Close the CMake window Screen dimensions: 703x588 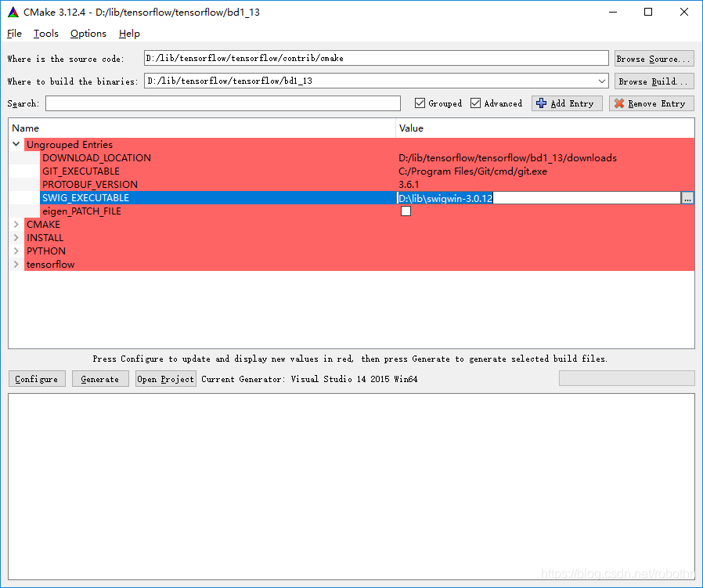coord(683,12)
